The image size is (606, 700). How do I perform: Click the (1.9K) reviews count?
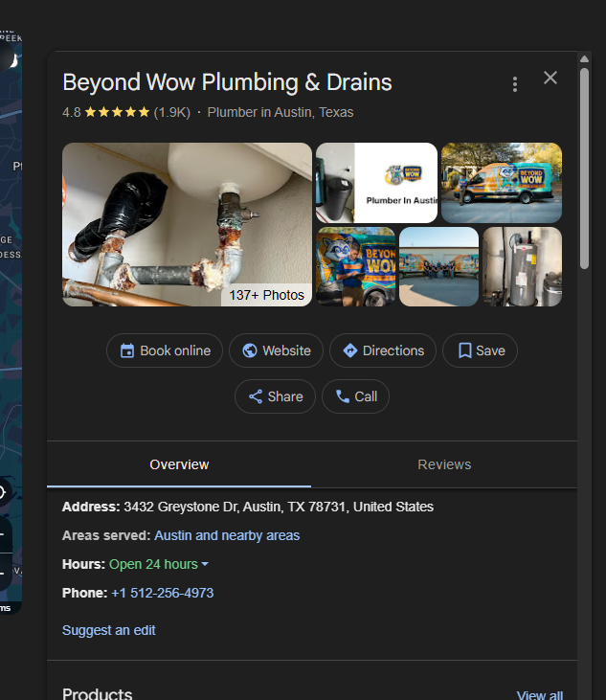point(171,112)
